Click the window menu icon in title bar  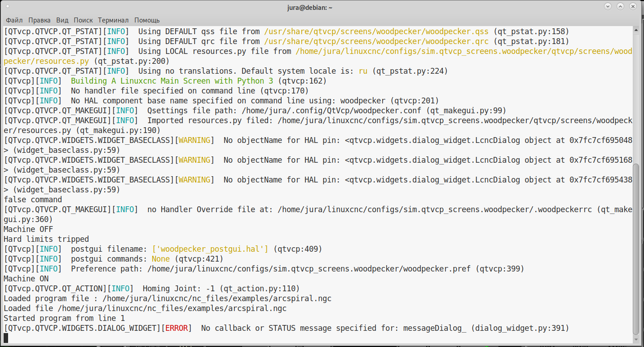point(8,7)
